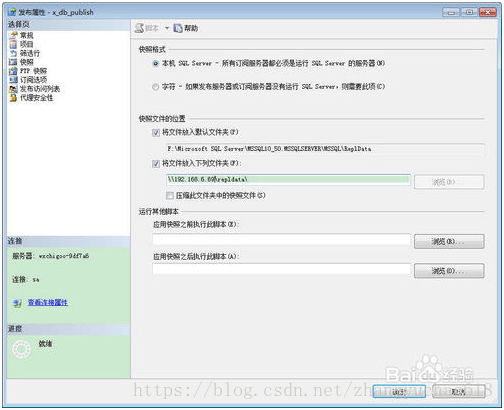The image size is (504, 410).
Task: Minimize the 发布属性 window
Action: coord(451,12)
